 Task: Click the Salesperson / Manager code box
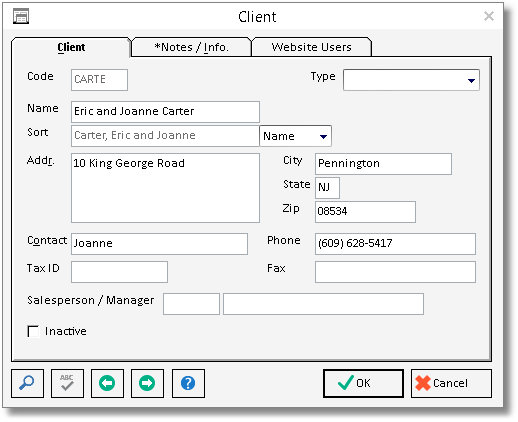click(x=191, y=304)
